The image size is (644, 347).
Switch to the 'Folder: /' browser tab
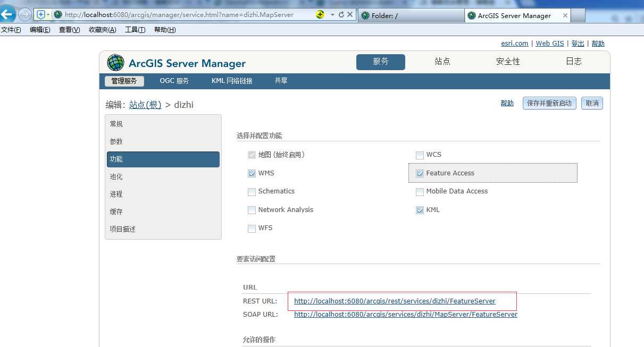point(411,15)
